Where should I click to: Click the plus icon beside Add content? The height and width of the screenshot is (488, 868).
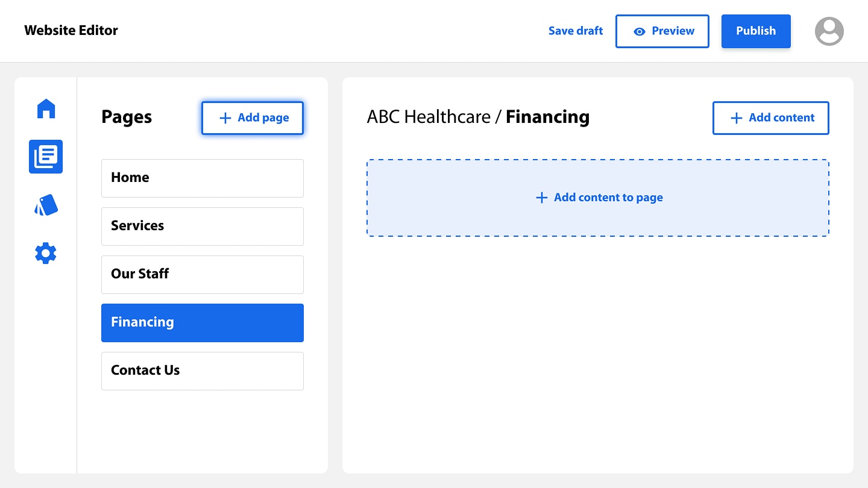[x=736, y=118]
